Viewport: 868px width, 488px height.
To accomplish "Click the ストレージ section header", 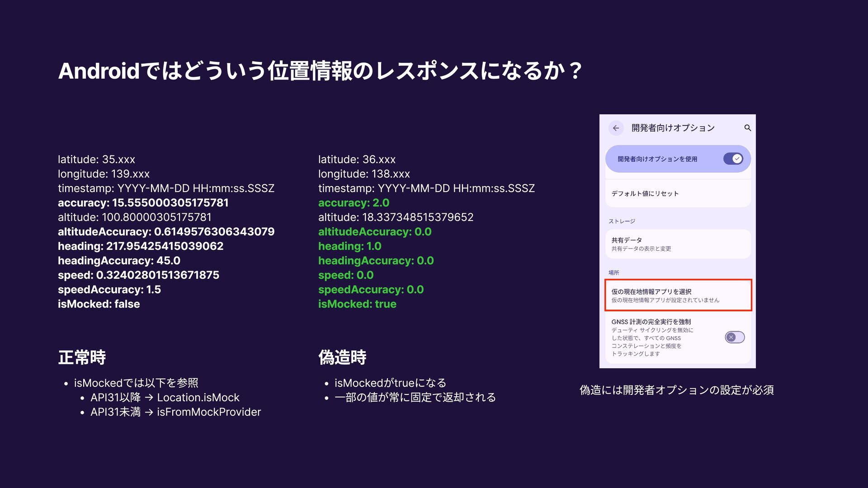I will coord(622,221).
